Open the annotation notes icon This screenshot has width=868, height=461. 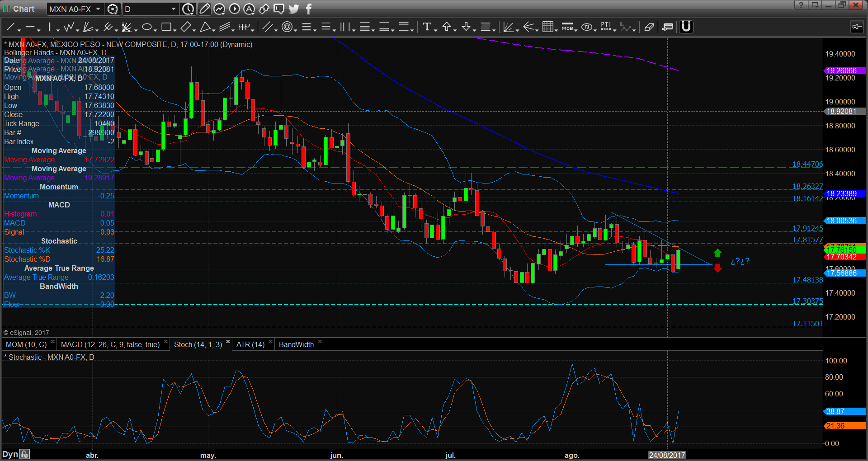tap(668, 27)
